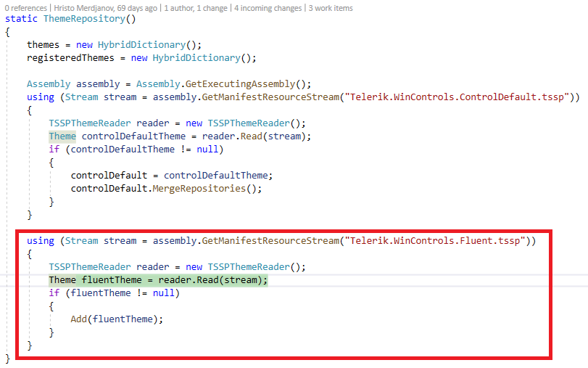Open '4 incoming changes' CodeLens link
Screen dimensions: 588x368
tap(268, 8)
